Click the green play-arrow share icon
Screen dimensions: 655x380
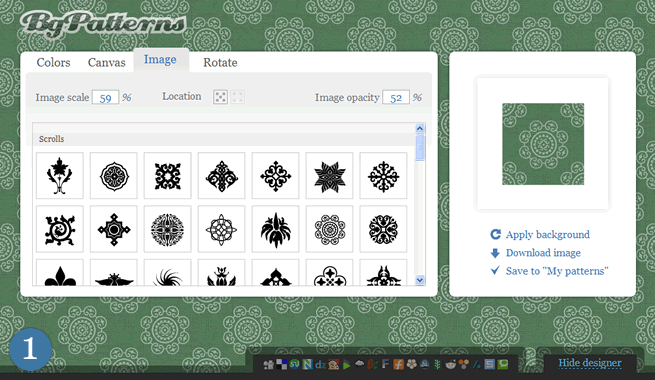pyautogui.click(x=346, y=365)
